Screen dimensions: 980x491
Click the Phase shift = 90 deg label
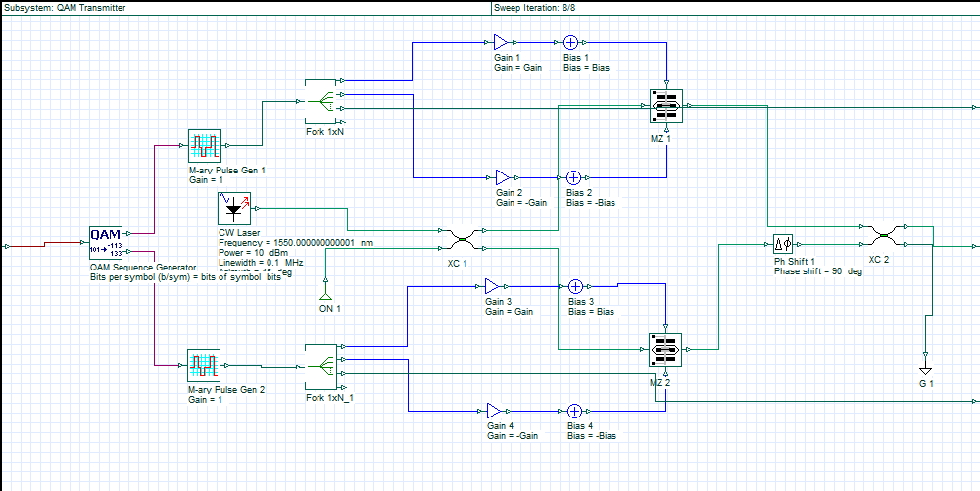tap(817, 271)
